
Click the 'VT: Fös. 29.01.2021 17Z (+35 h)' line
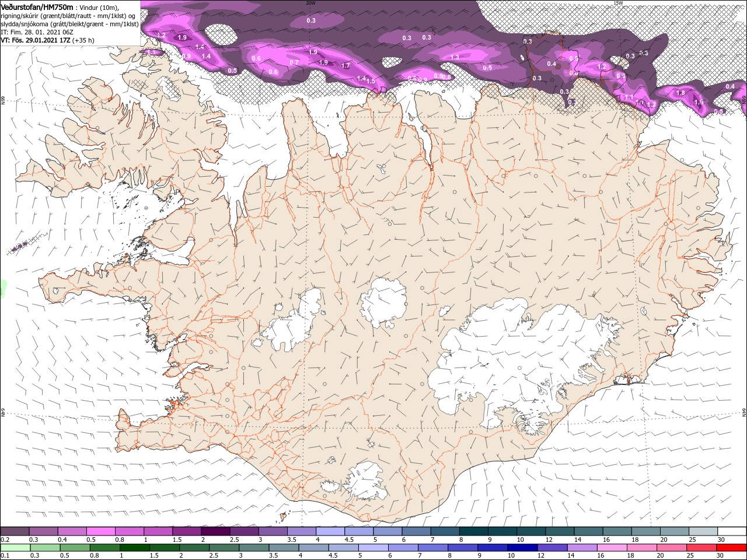click(47, 40)
